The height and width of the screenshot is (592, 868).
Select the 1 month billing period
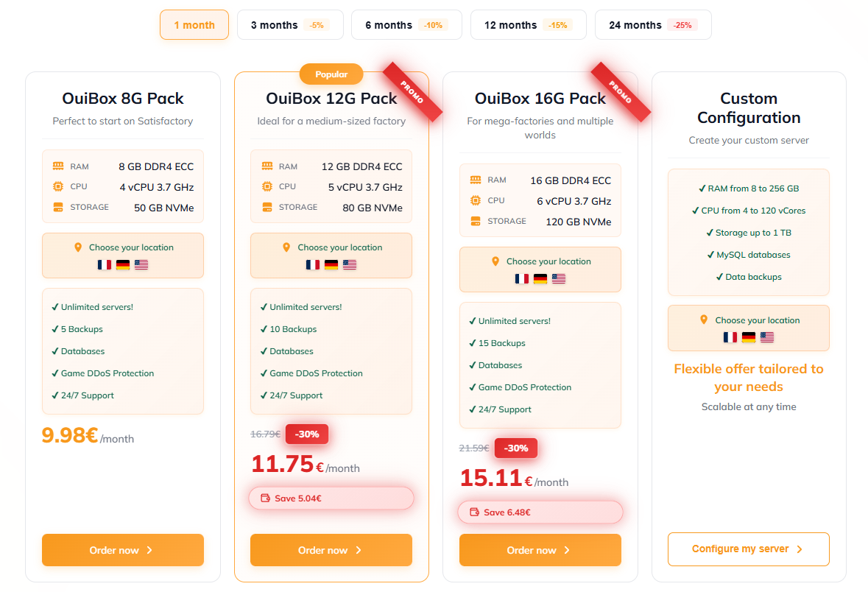click(194, 25)
